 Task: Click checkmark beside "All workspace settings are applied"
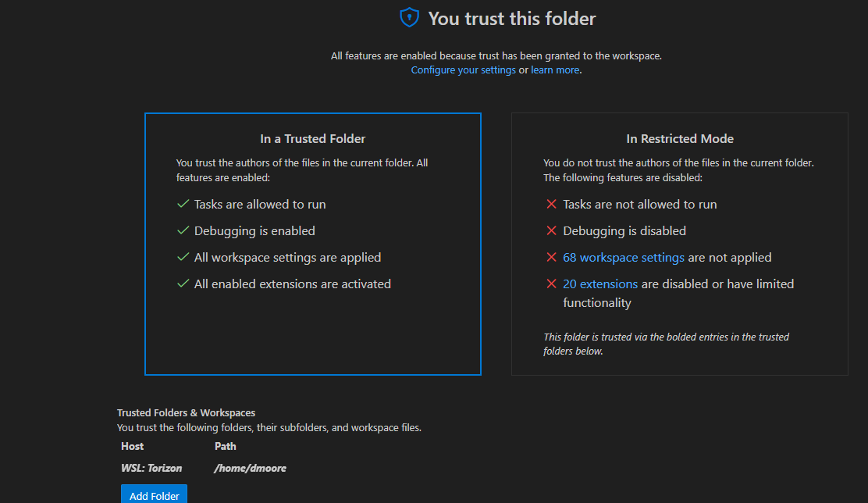click(x=183, y=258)
